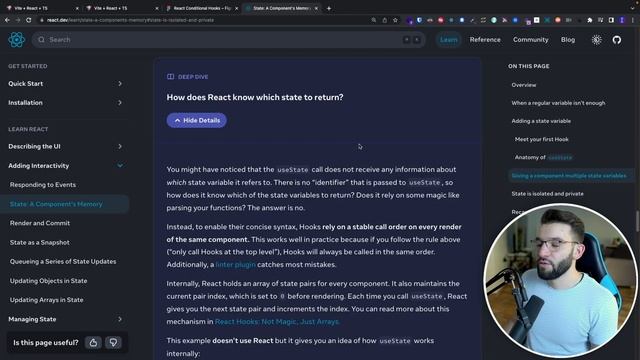
Task: Close the React Conditional Hooks tab
Action: (236, 8)
